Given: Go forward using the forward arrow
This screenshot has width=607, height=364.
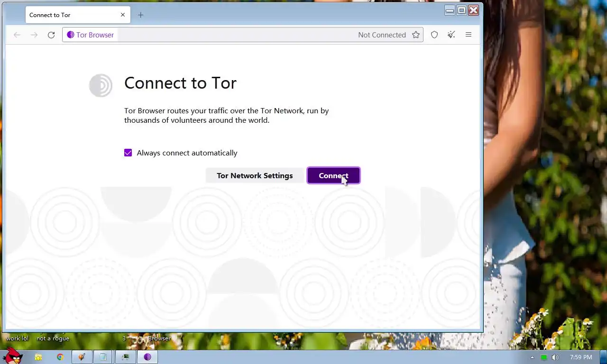Looking at the screenshot, I should click(34, 35).
